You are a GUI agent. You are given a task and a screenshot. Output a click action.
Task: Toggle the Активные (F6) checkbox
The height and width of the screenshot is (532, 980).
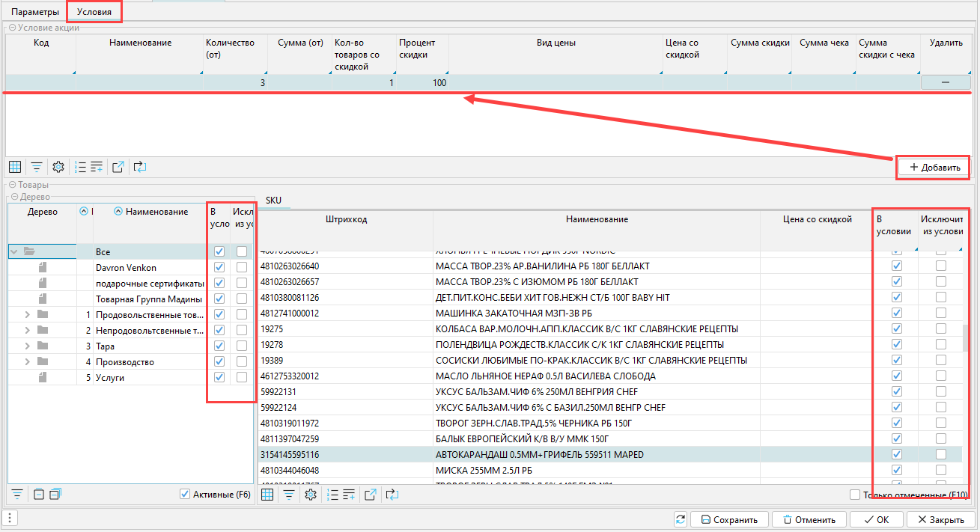pos(185,495)
